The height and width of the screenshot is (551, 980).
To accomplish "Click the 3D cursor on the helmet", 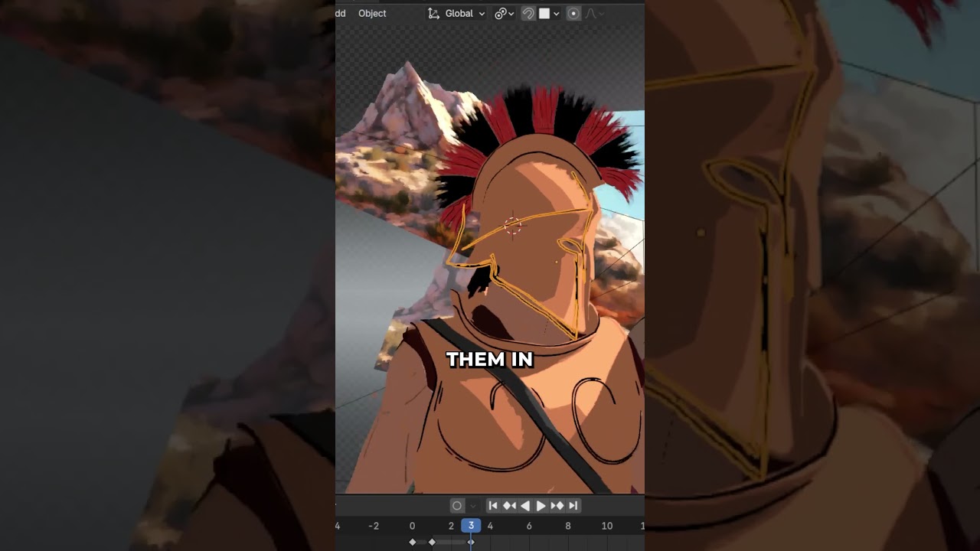I will tap(513, 225).
